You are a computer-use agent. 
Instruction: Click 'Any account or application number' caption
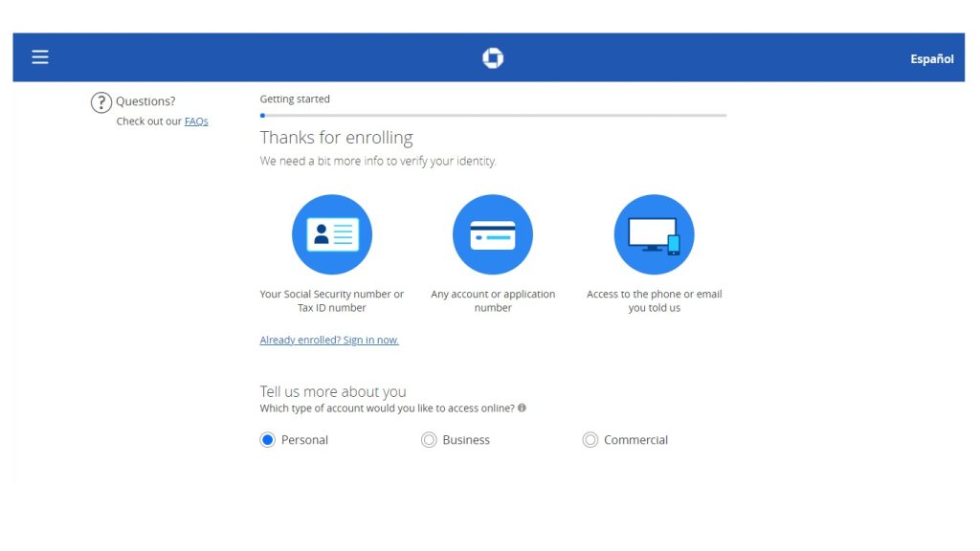[493, 300]
